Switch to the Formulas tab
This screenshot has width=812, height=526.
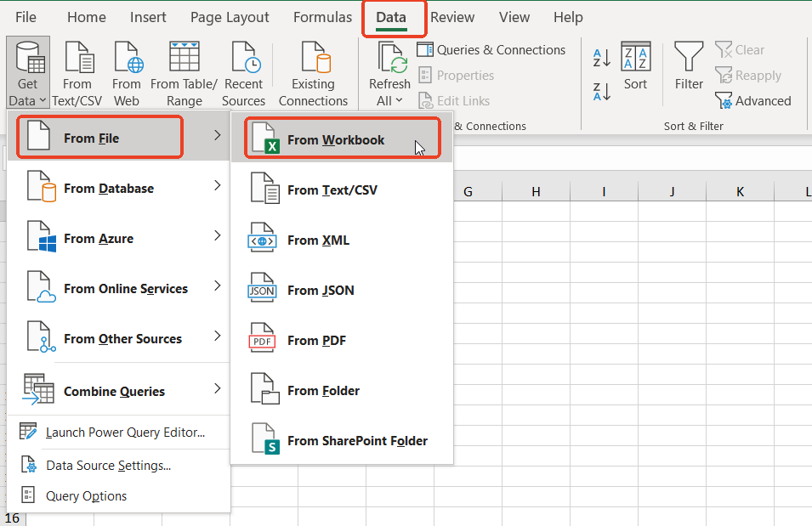322,17
